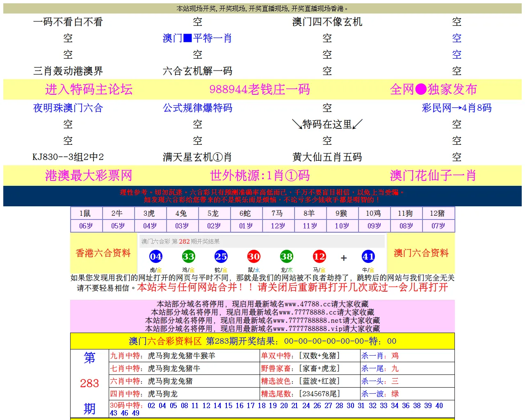
Task: Click 988944老钱庄一码 banner link
Action: (260, 89)
